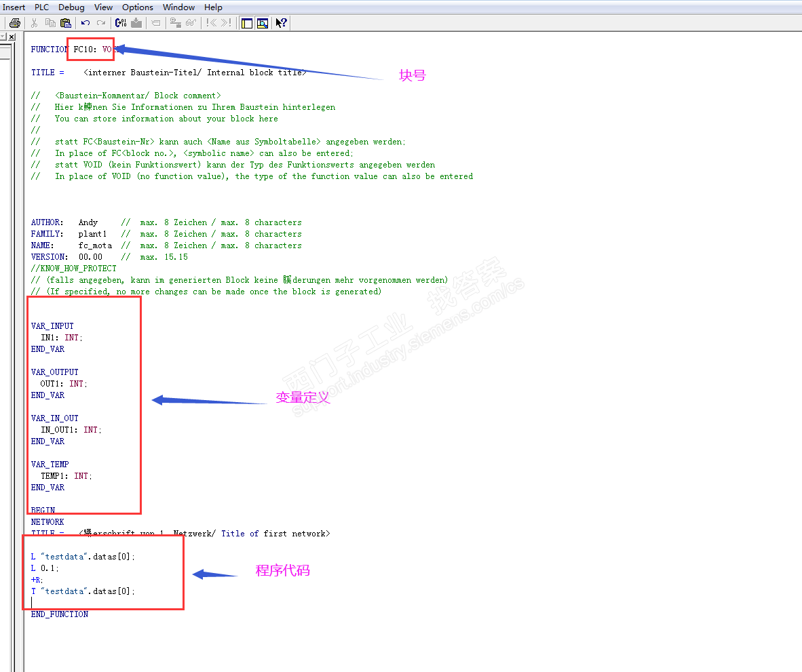Open the Debug menu
802x672 pixels.
71,7
